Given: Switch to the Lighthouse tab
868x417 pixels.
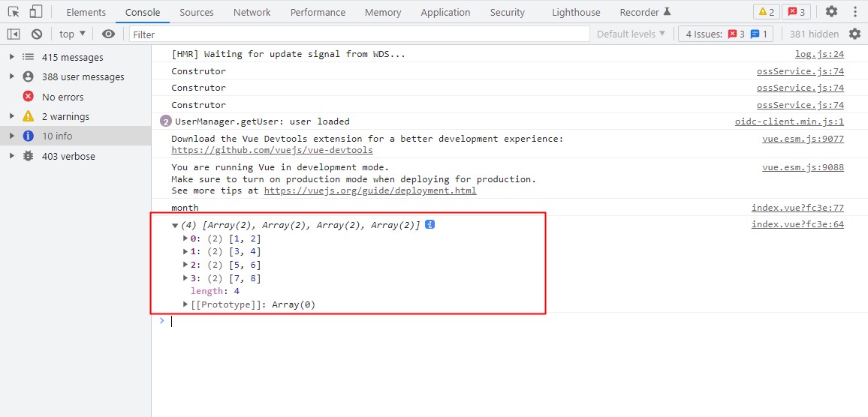Looking at the screenshot, I should (x=576, y=12).
